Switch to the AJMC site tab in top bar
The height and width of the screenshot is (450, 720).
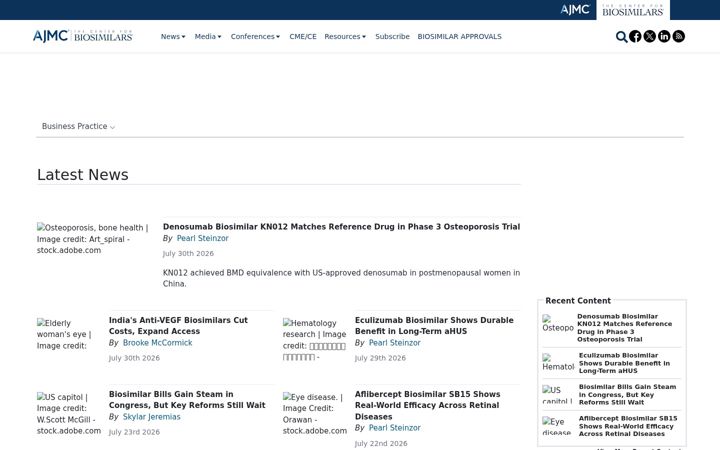click(575, 10)
